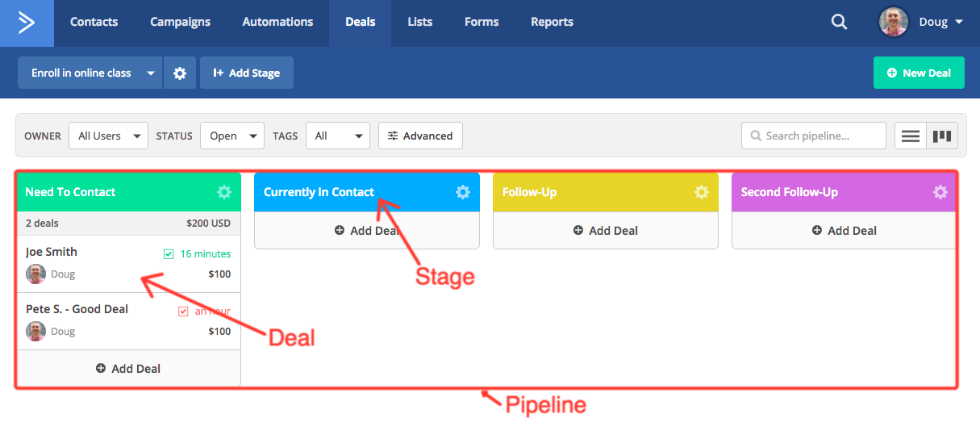Go to the Campaigns tab
Viewport: 980px width, 435px height.
point(180,22)
